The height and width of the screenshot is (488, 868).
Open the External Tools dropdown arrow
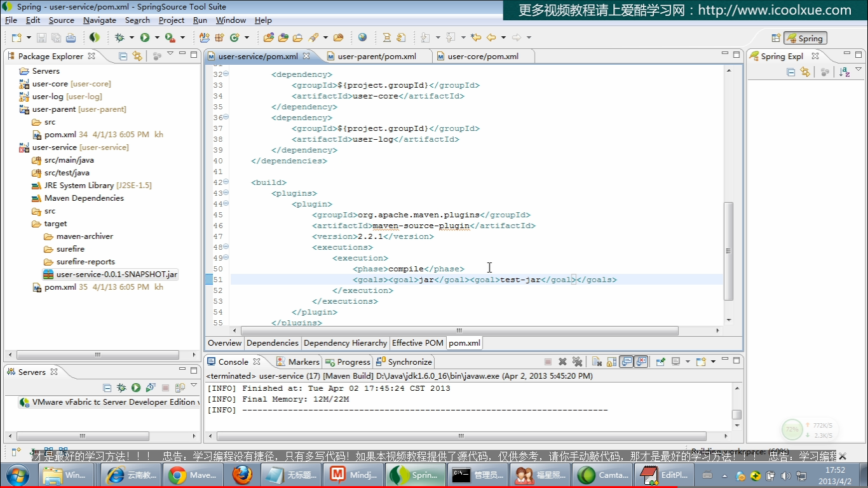click(x=182, y=38)
